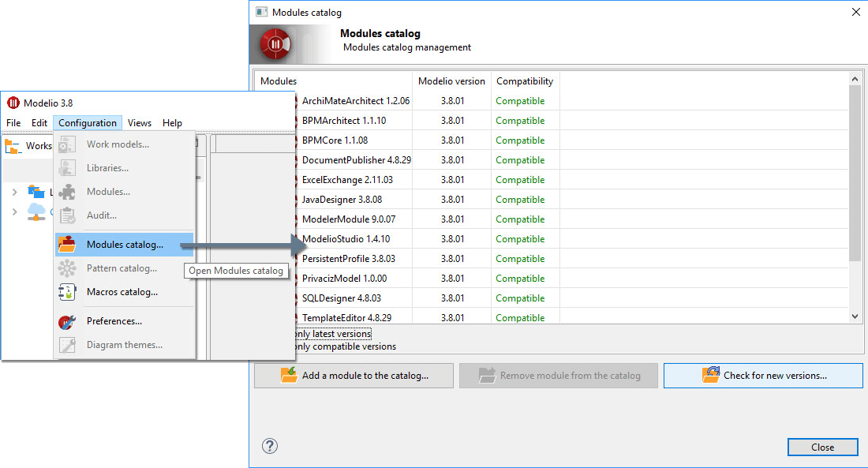This screenshot has width=868, height=468.
Task: Select the SQLDesigner 4.8.03 module
Action: click(x=342, y=298)
